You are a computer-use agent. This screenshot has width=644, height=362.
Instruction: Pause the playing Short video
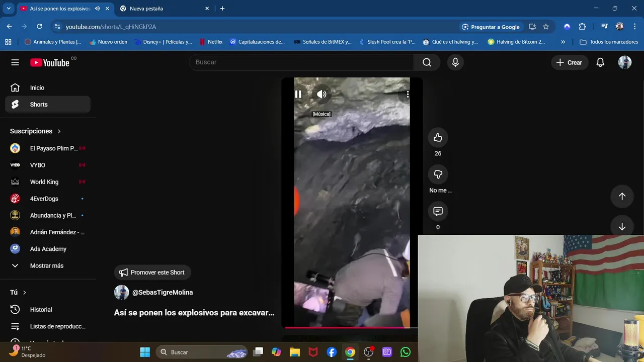tap(298, 94)
